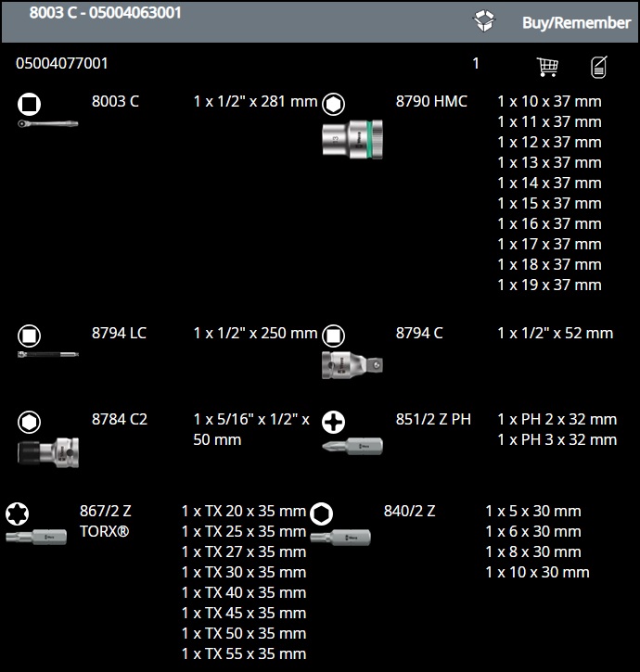Viewport: 640px width, 672px height.
Task: Click the product name 8784 C2
Action: pos(120,419)
